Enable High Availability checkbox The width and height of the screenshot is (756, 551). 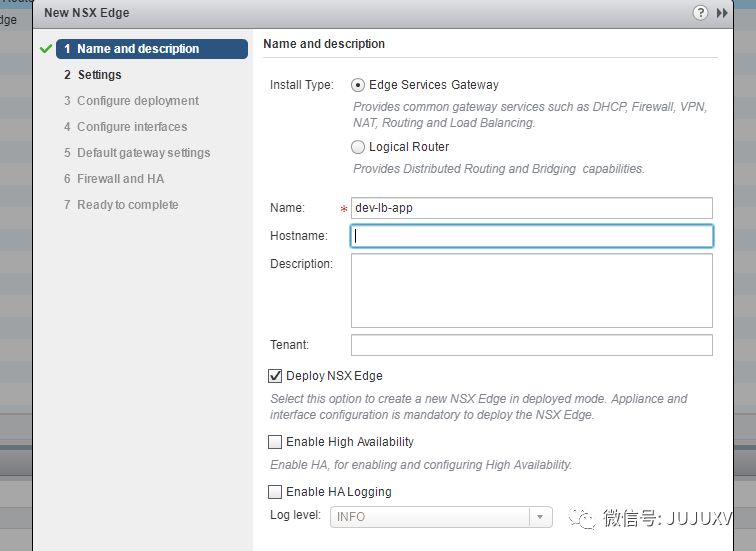point(275,442)
